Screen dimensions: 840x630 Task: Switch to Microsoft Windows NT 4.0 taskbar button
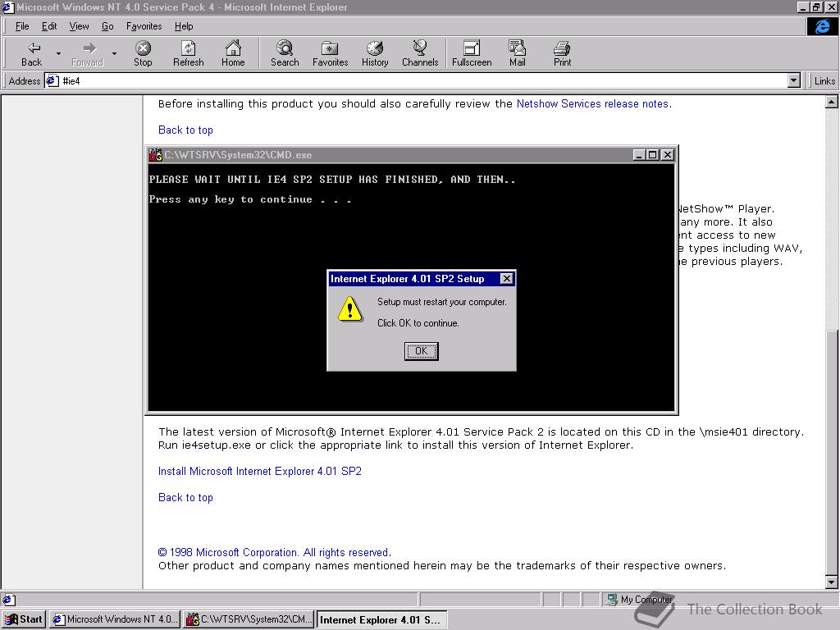pos(114,619)
